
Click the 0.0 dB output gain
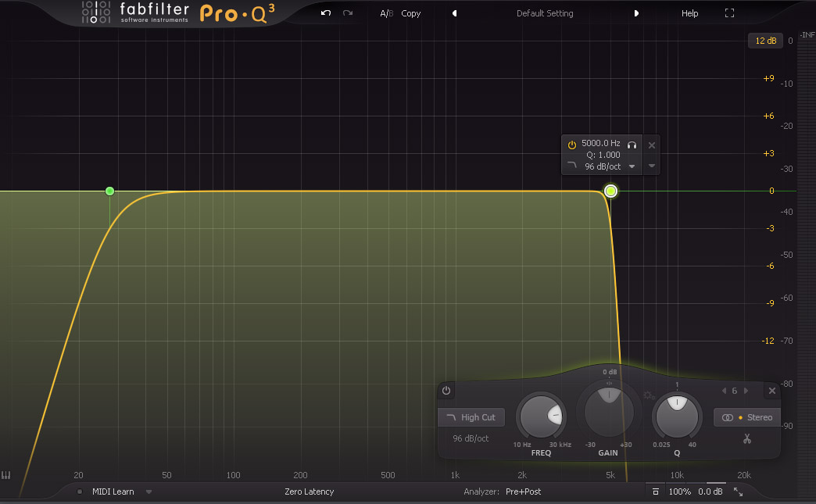[710, 491]
